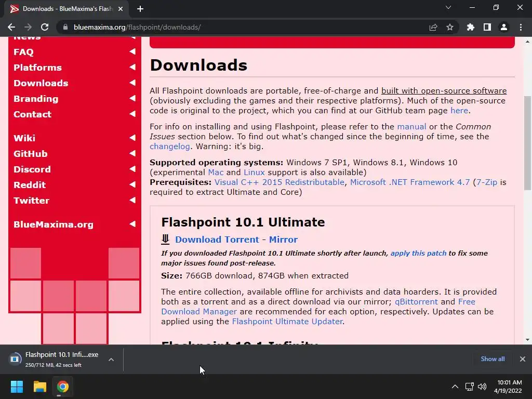
Task: Open the qBittorrent link
Action: click(416, 302)
